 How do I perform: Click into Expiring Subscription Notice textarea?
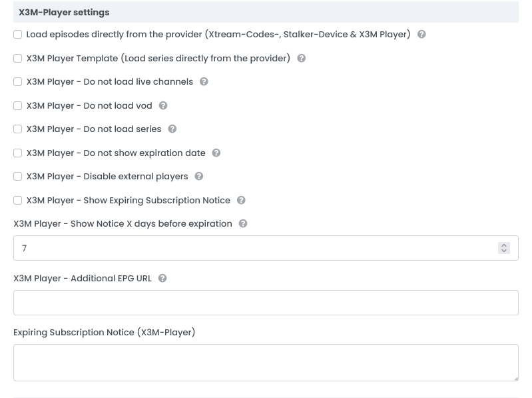(266, 363)
